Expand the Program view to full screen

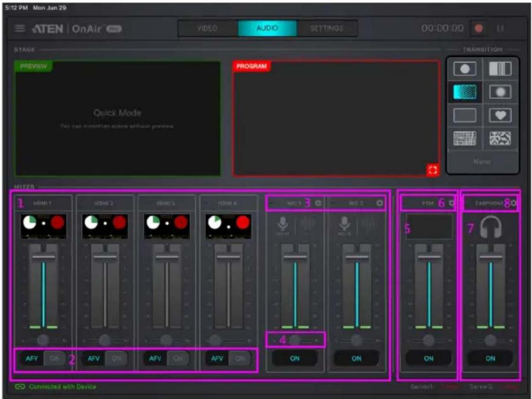(x=433, y=170)
